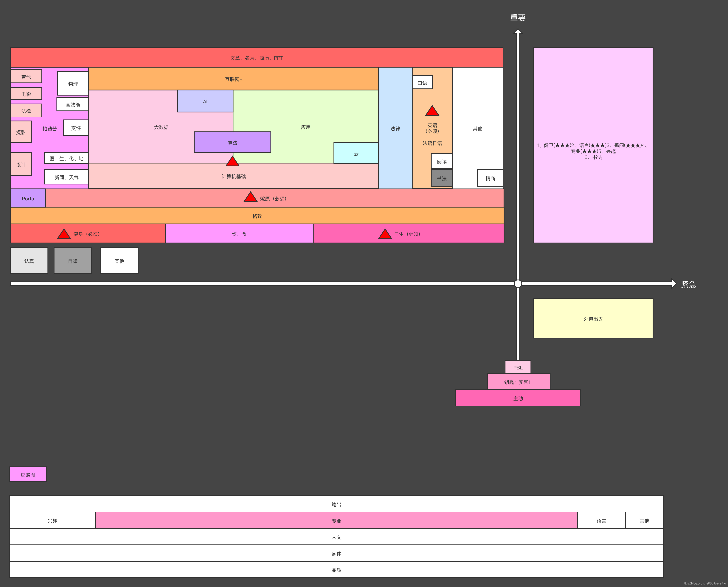Select the pink priority list box

pos(593,145)
